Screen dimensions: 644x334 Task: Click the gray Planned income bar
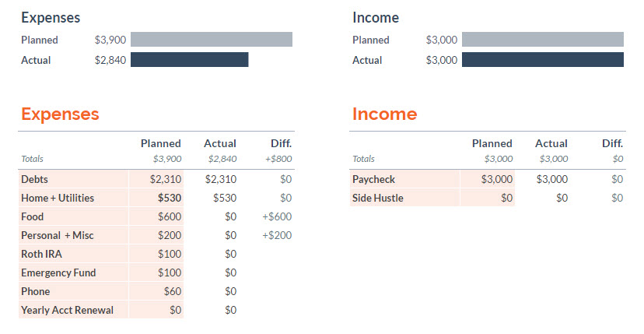coord(542,40)
